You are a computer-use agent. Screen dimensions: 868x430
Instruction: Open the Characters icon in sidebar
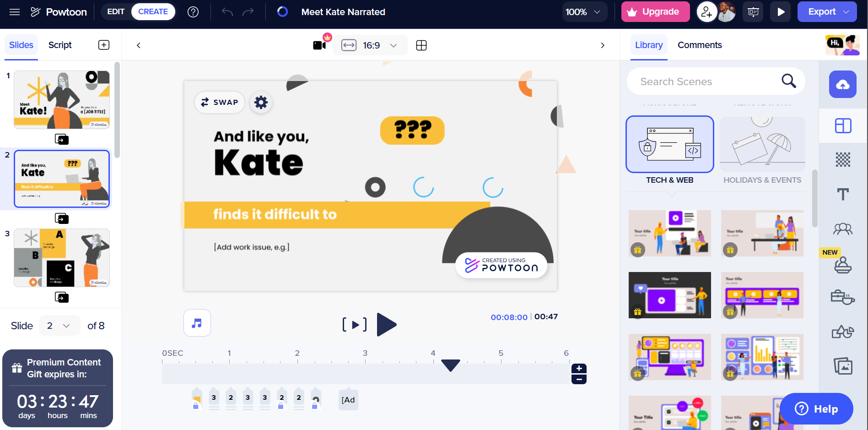[843, 229]
